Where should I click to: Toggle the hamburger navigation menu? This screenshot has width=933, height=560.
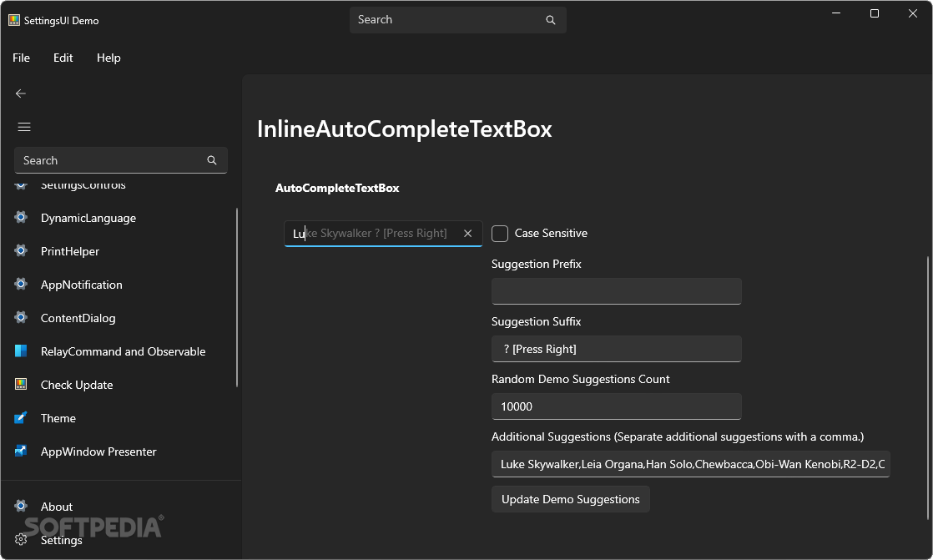(24, 127)
